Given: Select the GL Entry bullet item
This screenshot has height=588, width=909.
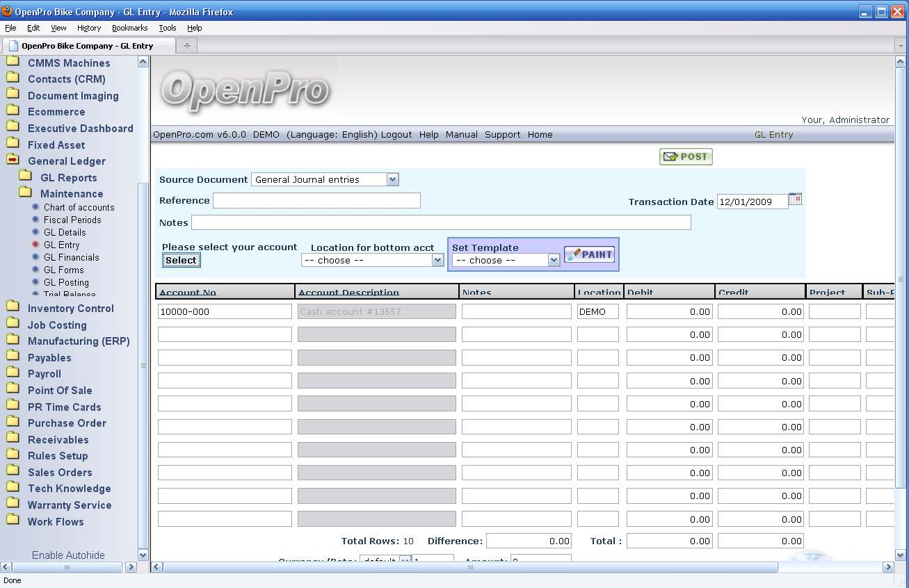Looking at the screenshot, I should (61, 245).
